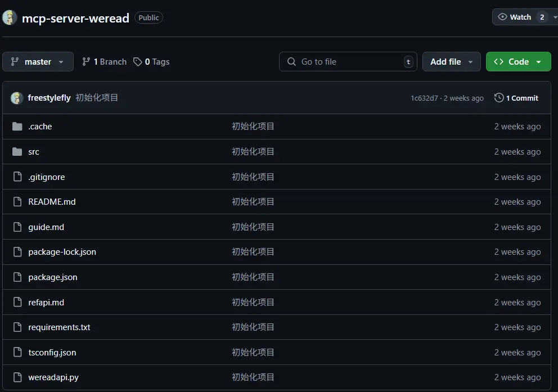558x392 pixels.
Task: Open the green Code dropdown
Action: 518,62
